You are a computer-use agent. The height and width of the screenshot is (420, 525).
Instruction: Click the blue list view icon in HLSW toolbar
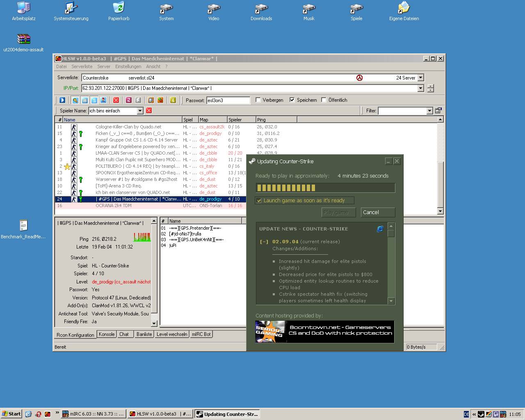84,100
